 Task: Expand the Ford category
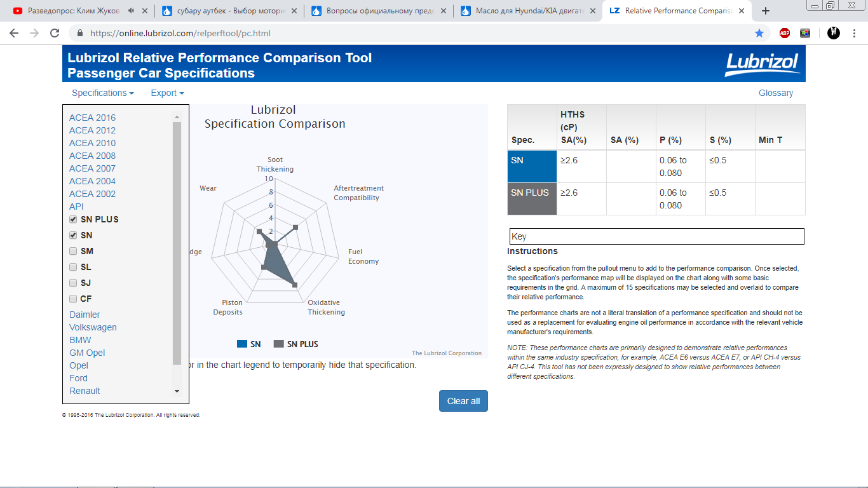coord(78,378)
